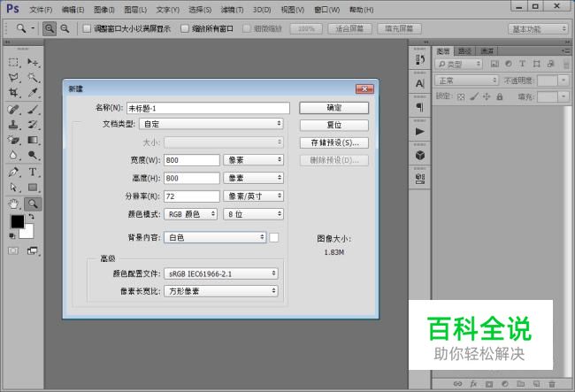This screenshot has height=392, width=575.
Task: Select the Brush tool
Action: (x=33, y=109)
